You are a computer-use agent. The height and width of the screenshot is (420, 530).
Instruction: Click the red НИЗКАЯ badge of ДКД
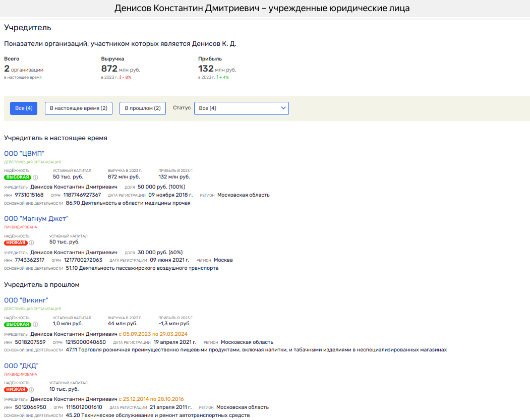tap(16, 390)
